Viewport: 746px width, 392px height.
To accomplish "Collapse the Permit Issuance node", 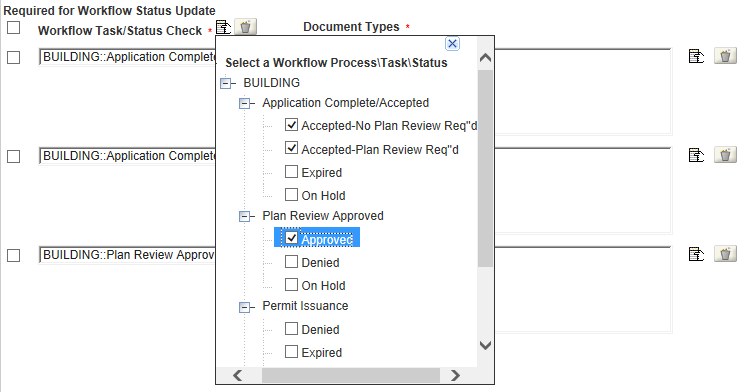I will pos(245,307).
